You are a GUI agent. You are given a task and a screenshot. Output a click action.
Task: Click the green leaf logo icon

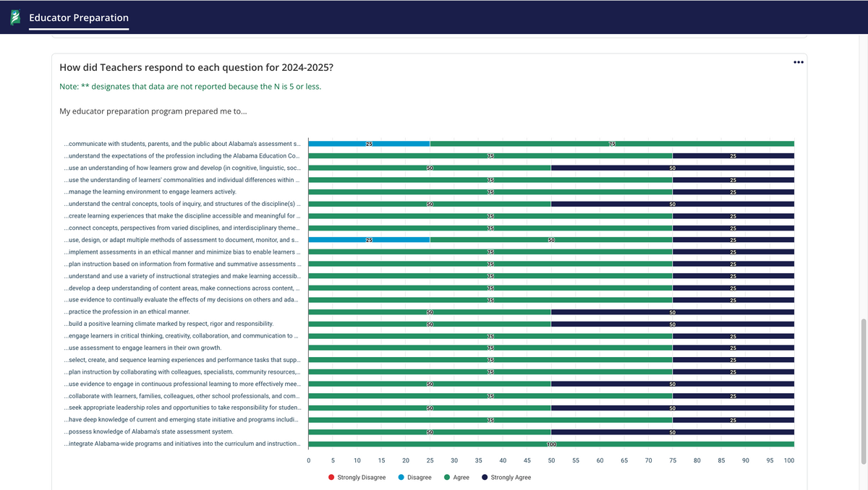point(15,18)
